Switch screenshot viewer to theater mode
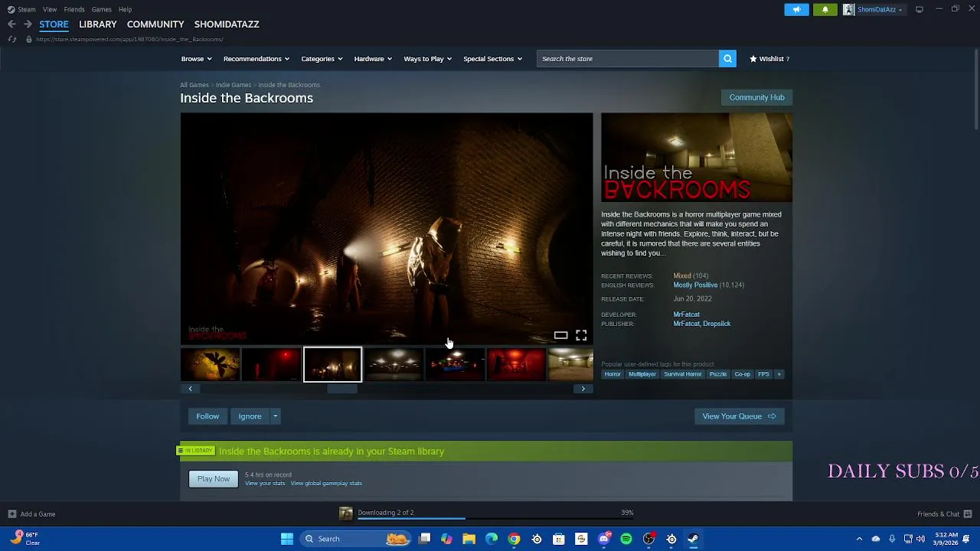Viewport: 980px width, 551px height. (560, 335)
